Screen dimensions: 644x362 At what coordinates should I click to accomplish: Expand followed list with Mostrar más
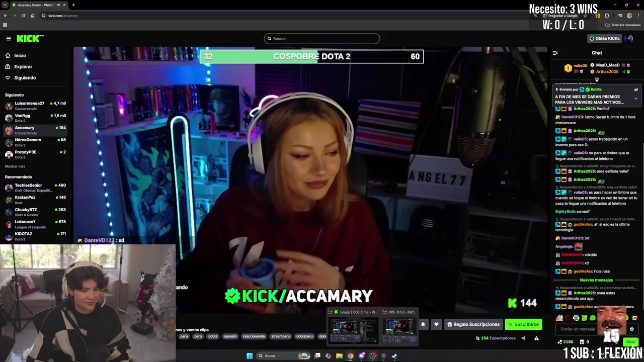click(x=15, y=166)
